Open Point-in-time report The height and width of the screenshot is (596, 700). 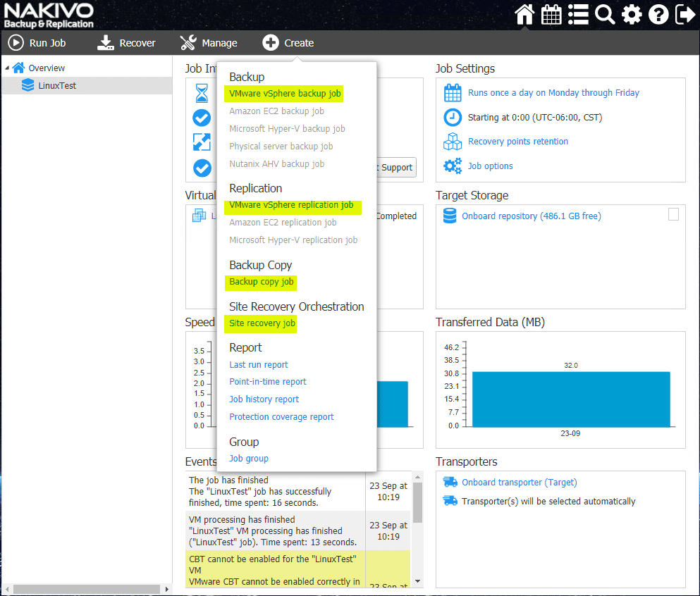(x=267, y=382)
